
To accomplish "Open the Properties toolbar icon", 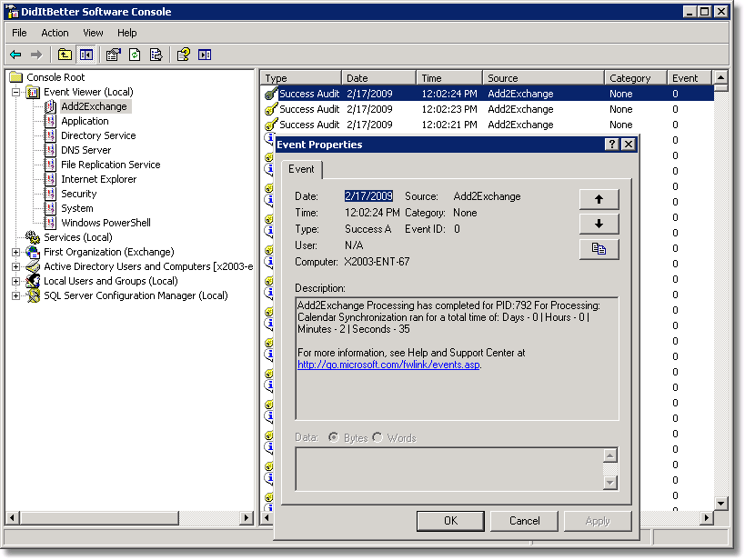I will 113,55.
